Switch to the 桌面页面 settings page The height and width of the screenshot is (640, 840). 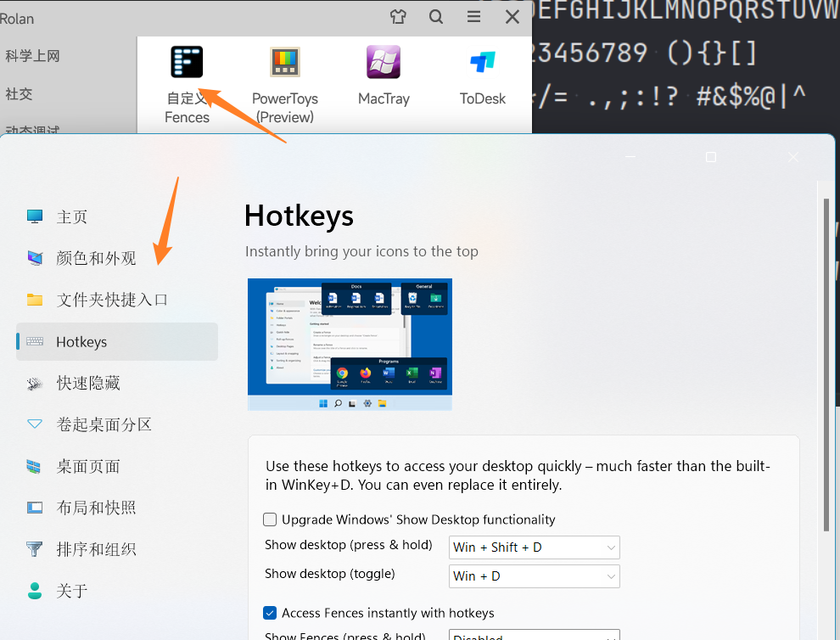click(117, 466)
